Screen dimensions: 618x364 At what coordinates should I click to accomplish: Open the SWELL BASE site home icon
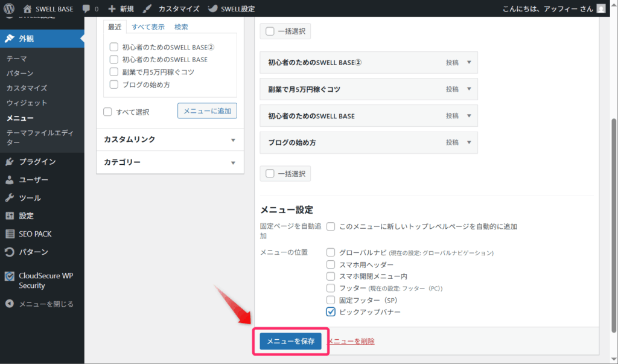coord(27,8)
